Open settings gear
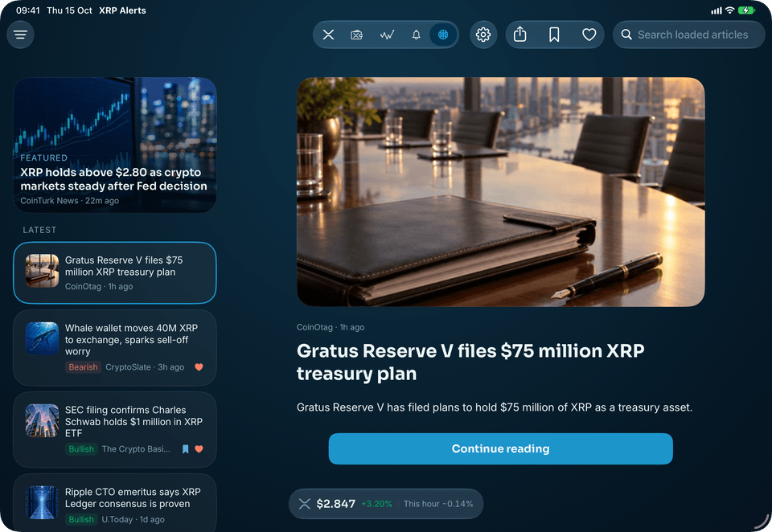772x532 pixels. tap(483, 35)
